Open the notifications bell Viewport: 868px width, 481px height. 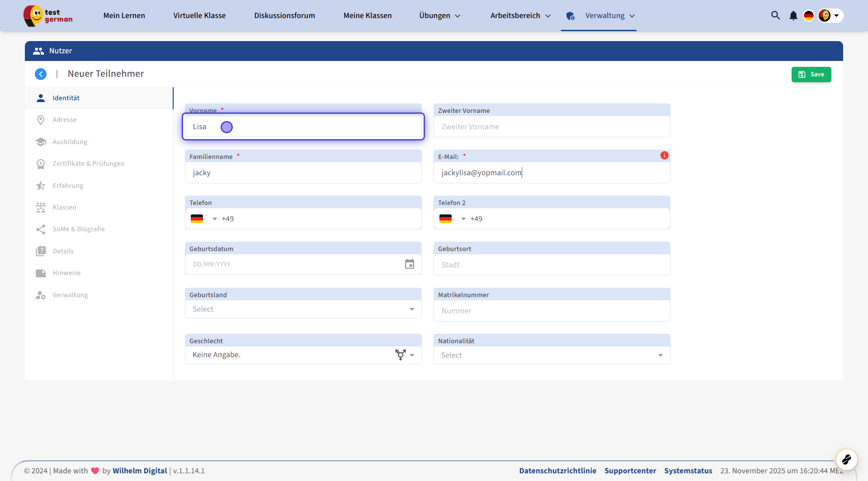[793, 16]
